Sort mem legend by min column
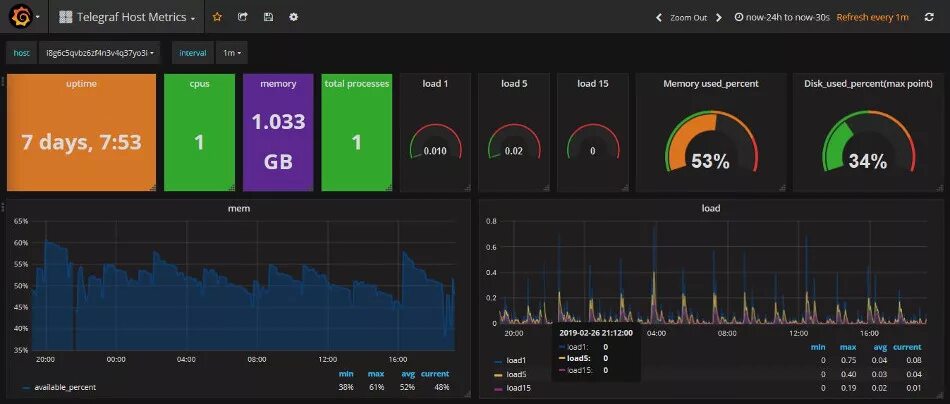Screen dimensions: 950x404 coord(346,374)
